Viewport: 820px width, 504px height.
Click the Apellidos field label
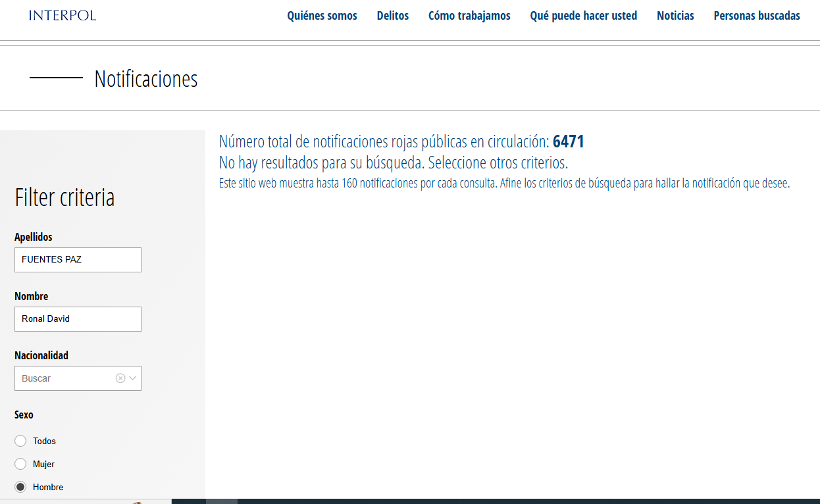(x=34, y=237)
